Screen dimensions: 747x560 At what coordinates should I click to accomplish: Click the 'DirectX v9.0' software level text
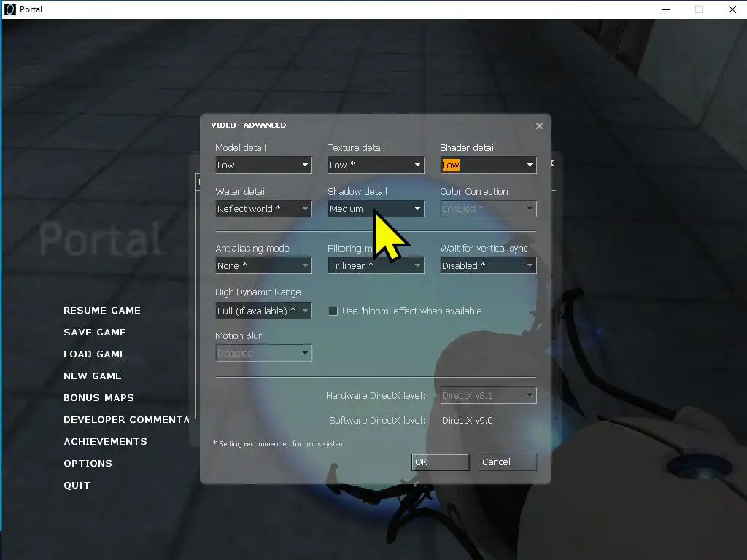pos(467,421)
